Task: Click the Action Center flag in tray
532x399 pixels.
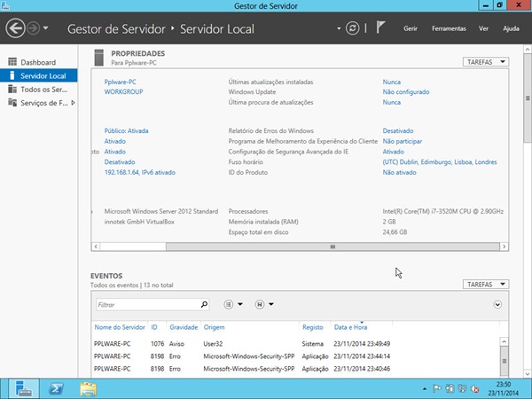Action: tap(437, 389)
